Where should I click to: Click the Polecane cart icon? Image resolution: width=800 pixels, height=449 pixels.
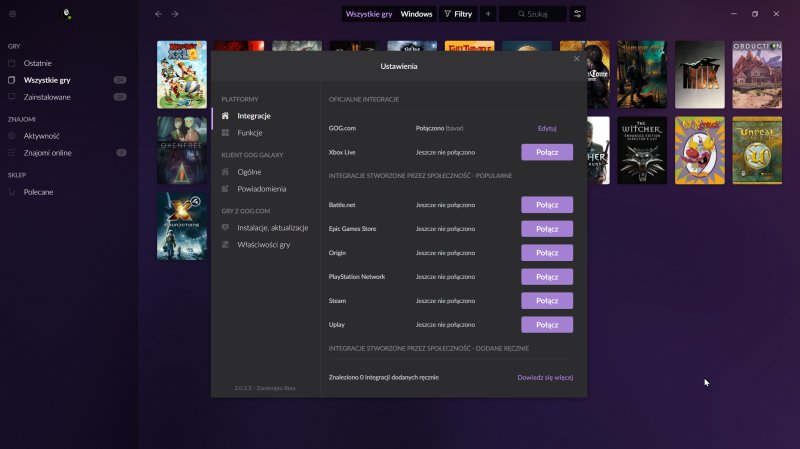[x=12, y=192]
